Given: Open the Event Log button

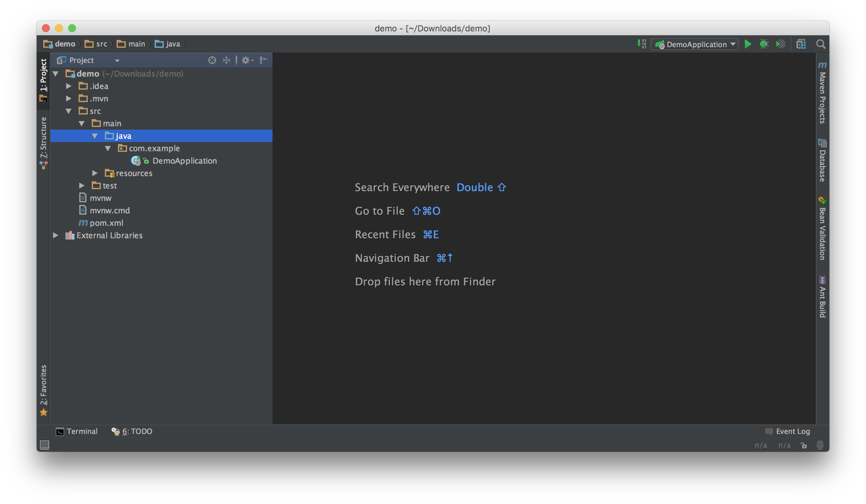Looking at the screenshot, I should (788, 431).
